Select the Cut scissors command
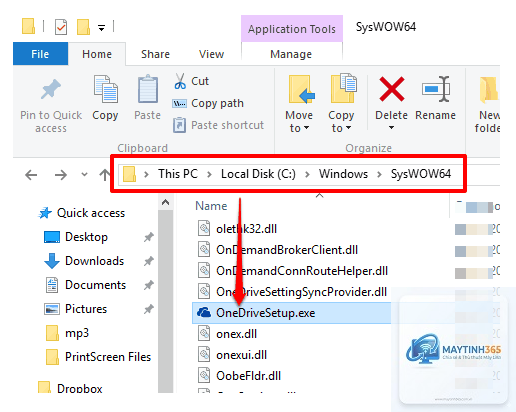The height and width of the screenshot is (412, 516). [x=191, y=81]
